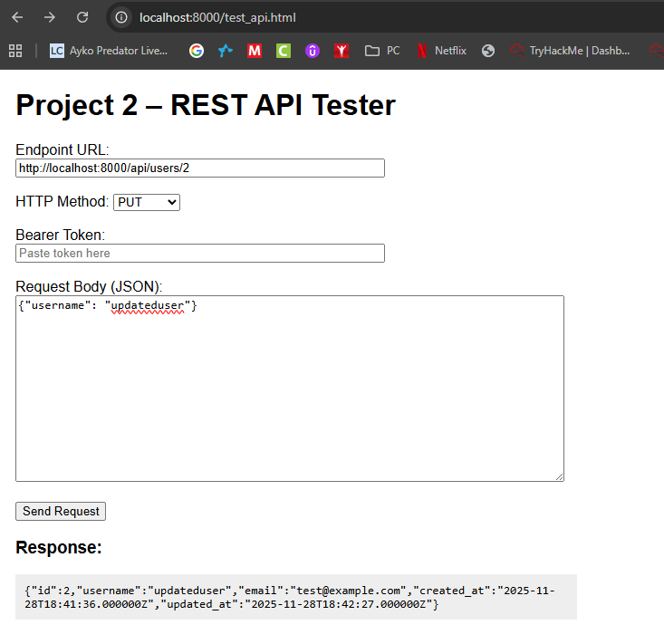Open the purple circle bookmark

pyautogui.click(x=313, y=51)
